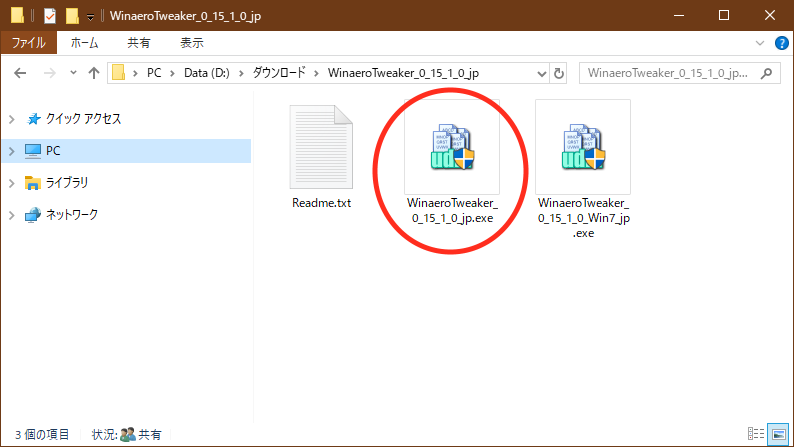The image size is (794, 447).
Task: Click the Back navigation arrow
Action: pos(20,73)
